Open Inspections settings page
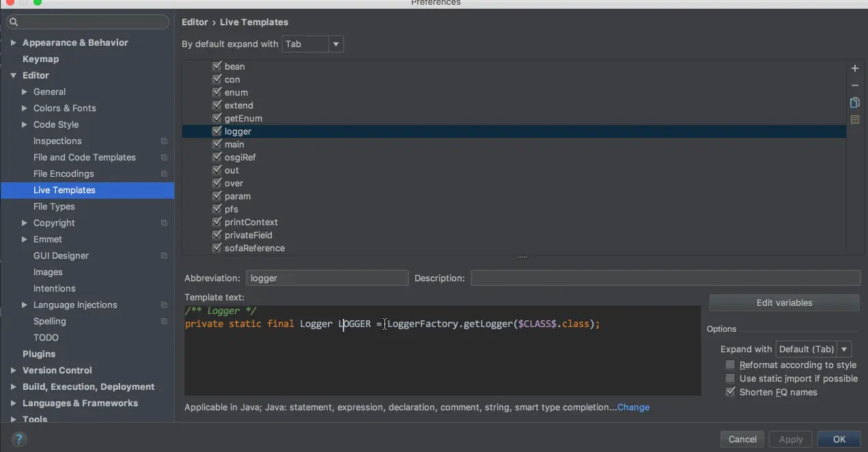 coord(57,141)
